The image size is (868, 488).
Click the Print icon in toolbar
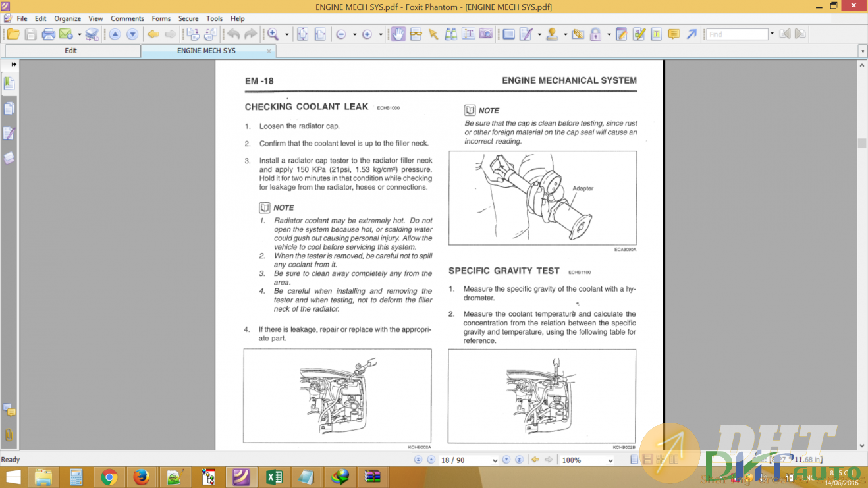pyautogui.click(x=48, y=34)
